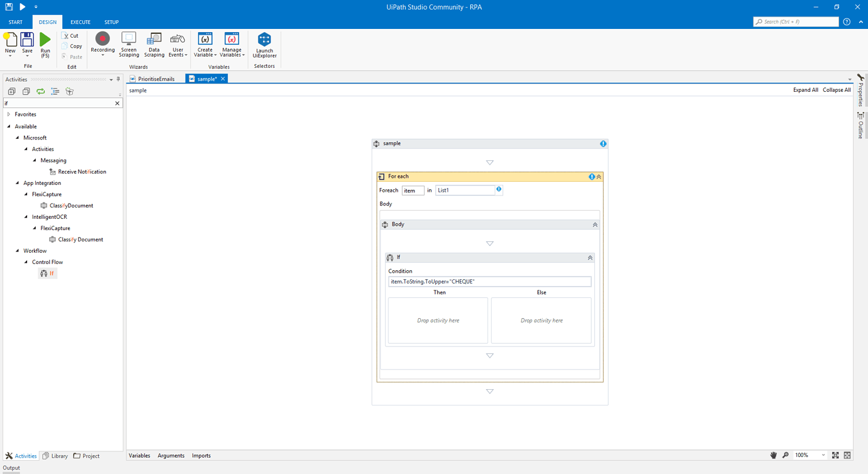Open the manage packages icon in Activities toolbar
The image size is (868, 474).
[x=70, y=92]
